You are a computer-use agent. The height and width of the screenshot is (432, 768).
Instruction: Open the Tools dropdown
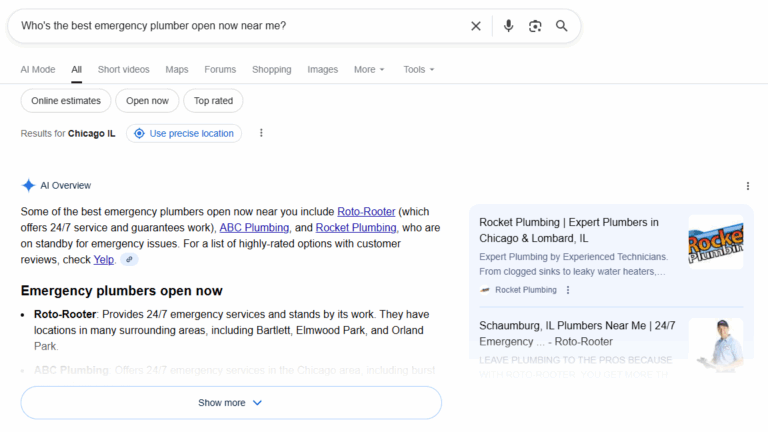(419, 70)
